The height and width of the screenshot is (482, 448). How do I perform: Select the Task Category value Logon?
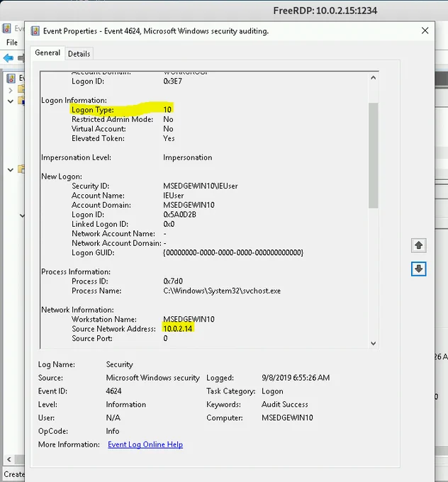tap(272, 391)
